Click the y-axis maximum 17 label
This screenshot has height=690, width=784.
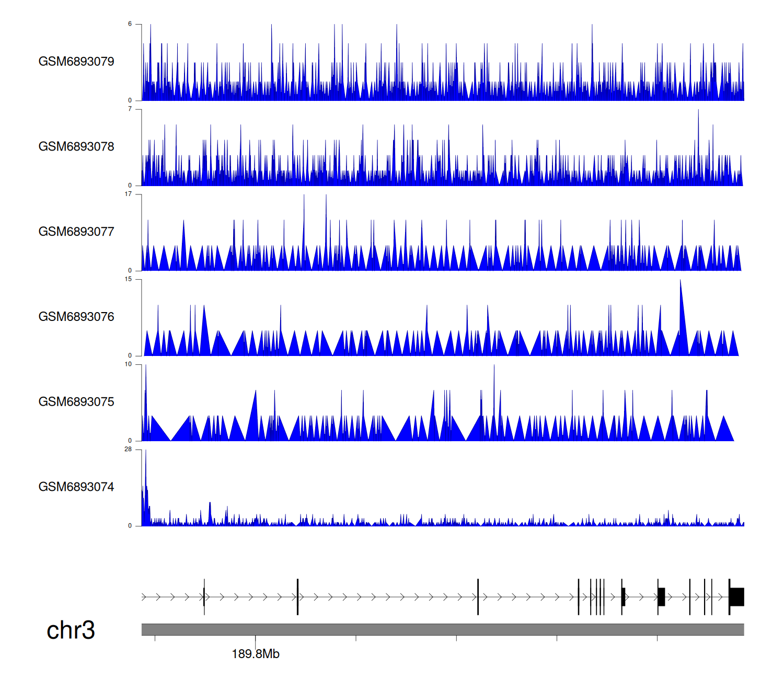coord(128,194)
